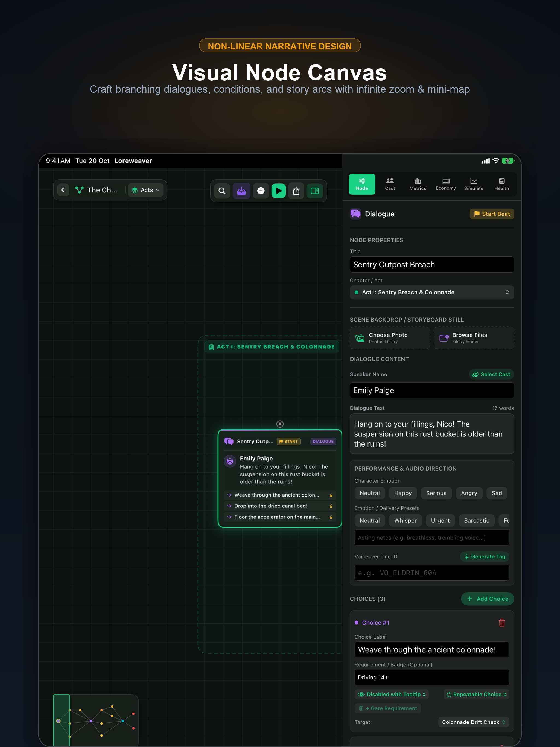560x747 pixels.
Task: Click the Voiceover Line ID field
Action: click(x=432, y=573)
